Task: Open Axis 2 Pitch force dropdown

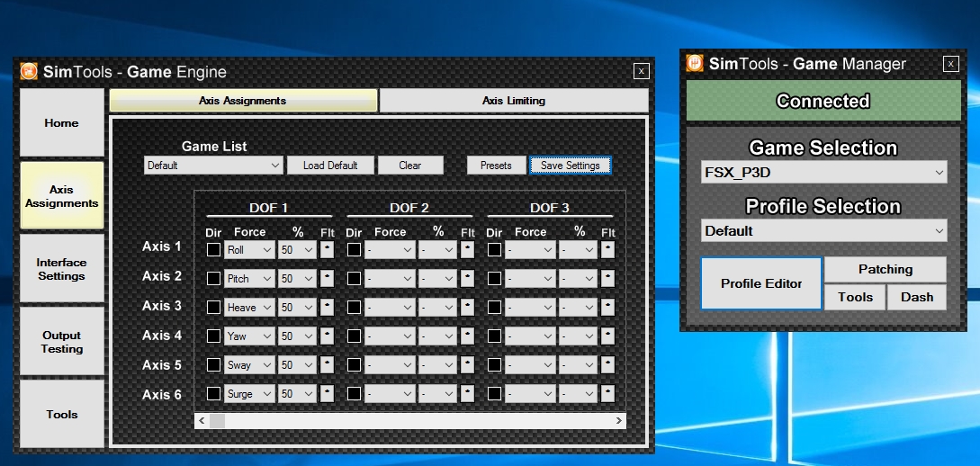Action: (x=248, y=279)
